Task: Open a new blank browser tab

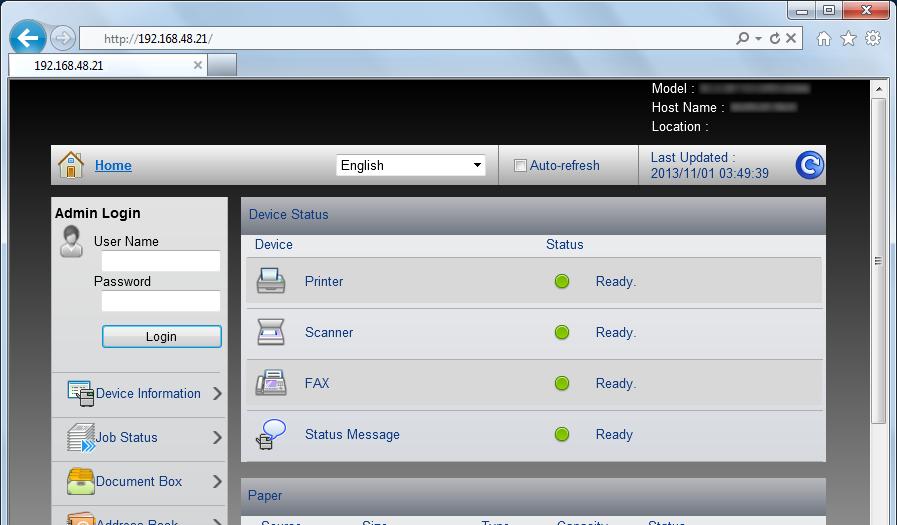Action: 222,65
